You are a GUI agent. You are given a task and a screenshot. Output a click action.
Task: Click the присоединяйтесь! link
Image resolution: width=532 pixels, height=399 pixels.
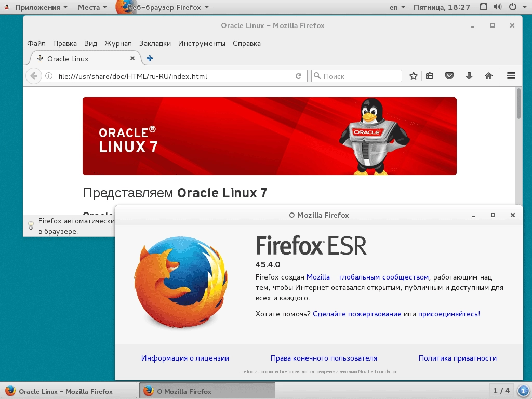[449, 314]
